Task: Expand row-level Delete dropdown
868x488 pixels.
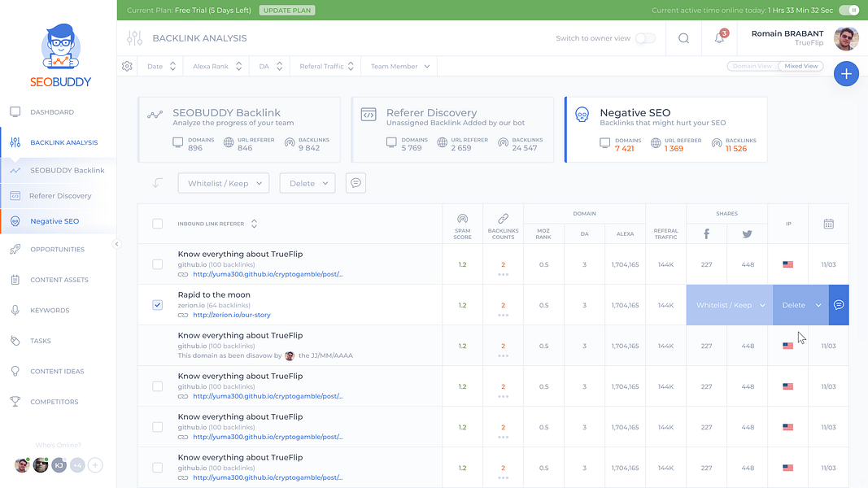Action: [x=801, y=305]
